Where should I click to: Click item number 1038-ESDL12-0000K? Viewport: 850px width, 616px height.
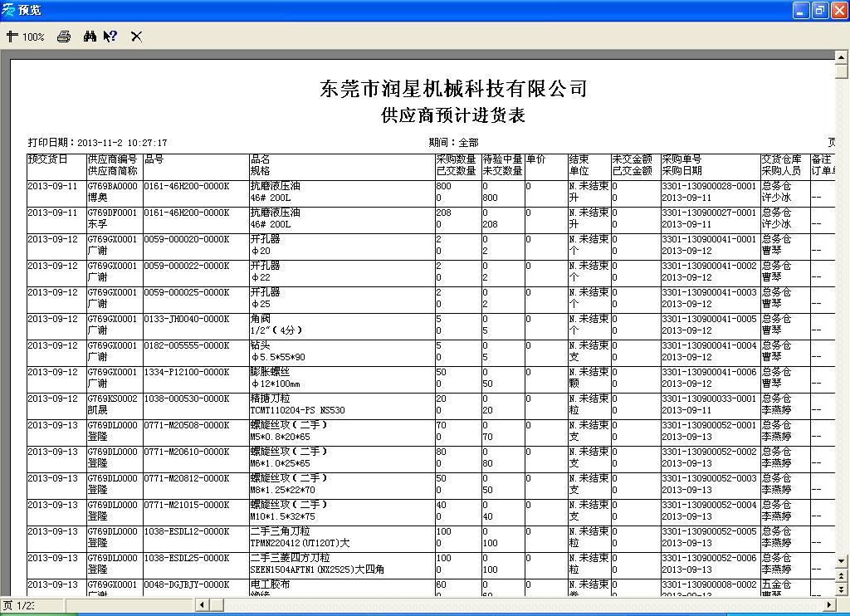click(187, 531)
